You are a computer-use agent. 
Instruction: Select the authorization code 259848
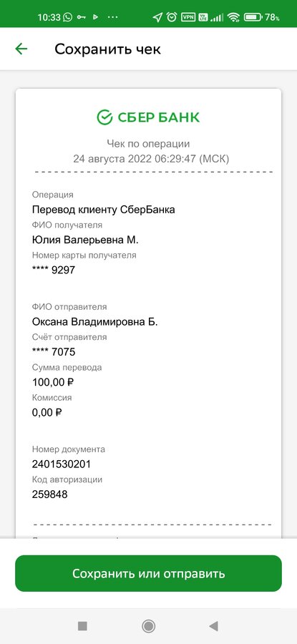click(x=49, y=494)
